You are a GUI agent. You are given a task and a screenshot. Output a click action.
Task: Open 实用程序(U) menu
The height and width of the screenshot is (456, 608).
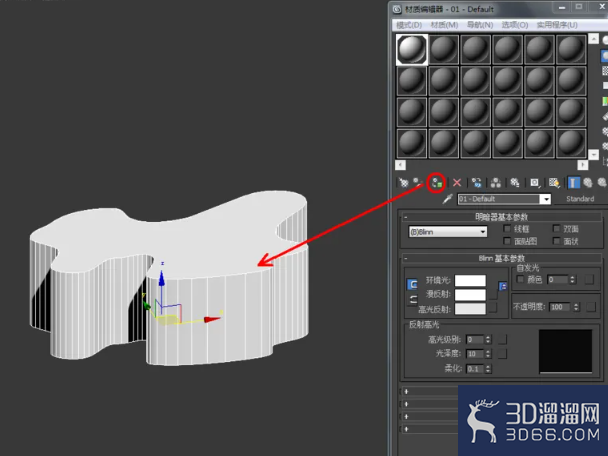coord(557,25)
